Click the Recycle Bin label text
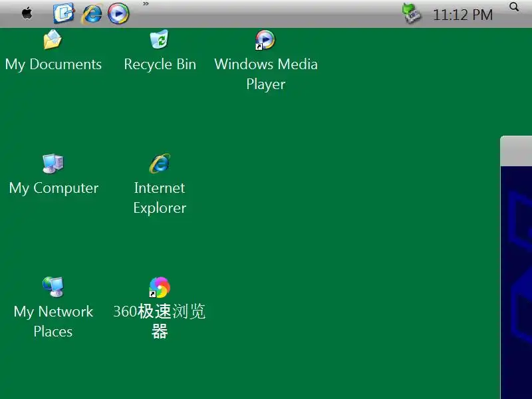 pyautogui.click(x=160, y=65)
